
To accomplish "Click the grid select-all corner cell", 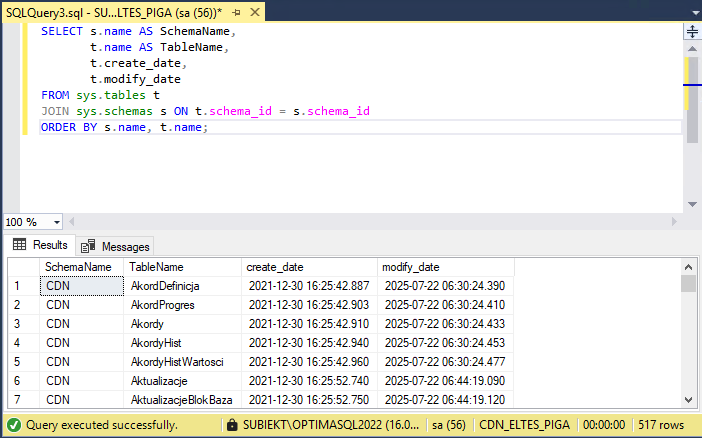I will coord(24,267).
